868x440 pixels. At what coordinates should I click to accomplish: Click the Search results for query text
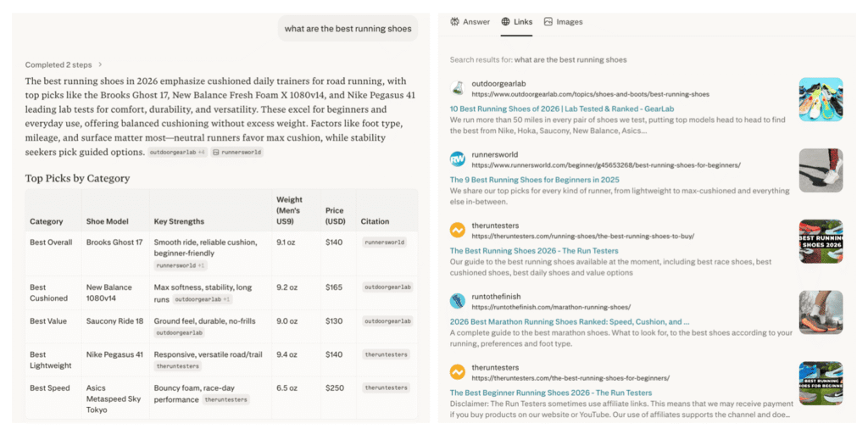tap(538, 60)
